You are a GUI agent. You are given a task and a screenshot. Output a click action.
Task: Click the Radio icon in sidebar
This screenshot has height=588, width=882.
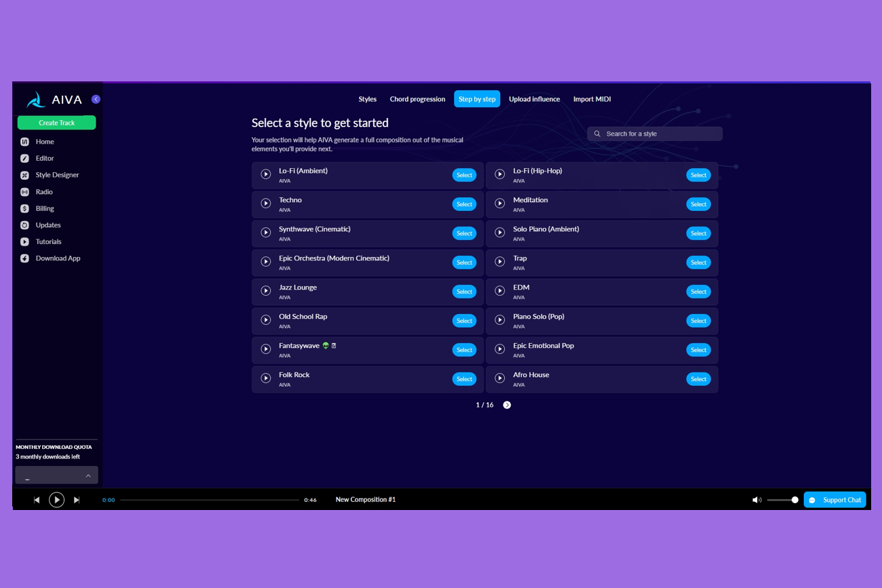pos(24,192)
